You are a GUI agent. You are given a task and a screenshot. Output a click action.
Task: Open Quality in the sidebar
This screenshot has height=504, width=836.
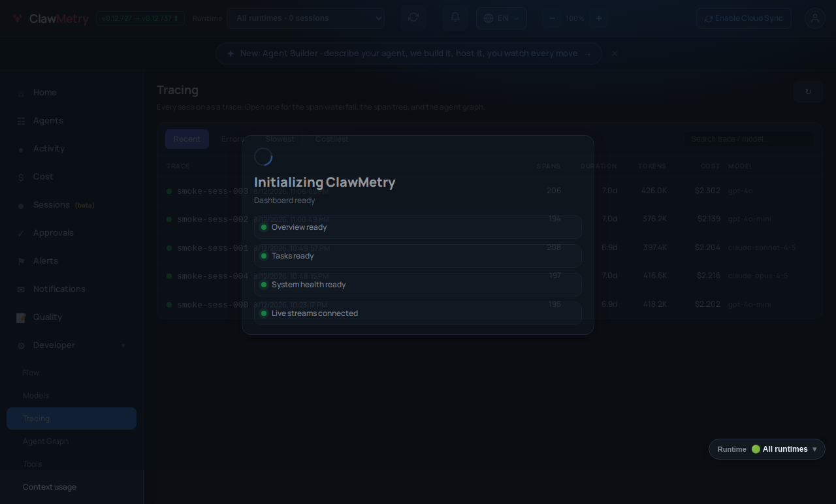[x=72, y=317]
